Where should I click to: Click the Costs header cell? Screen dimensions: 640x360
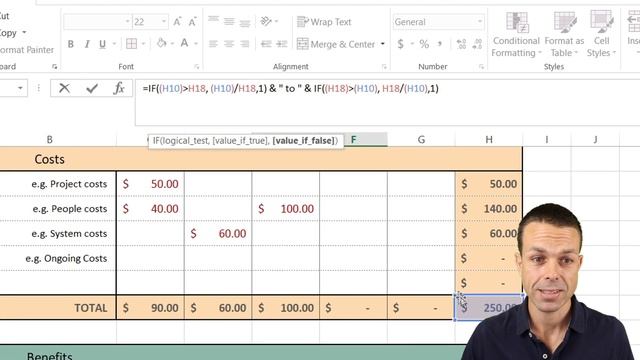[49, 159]
